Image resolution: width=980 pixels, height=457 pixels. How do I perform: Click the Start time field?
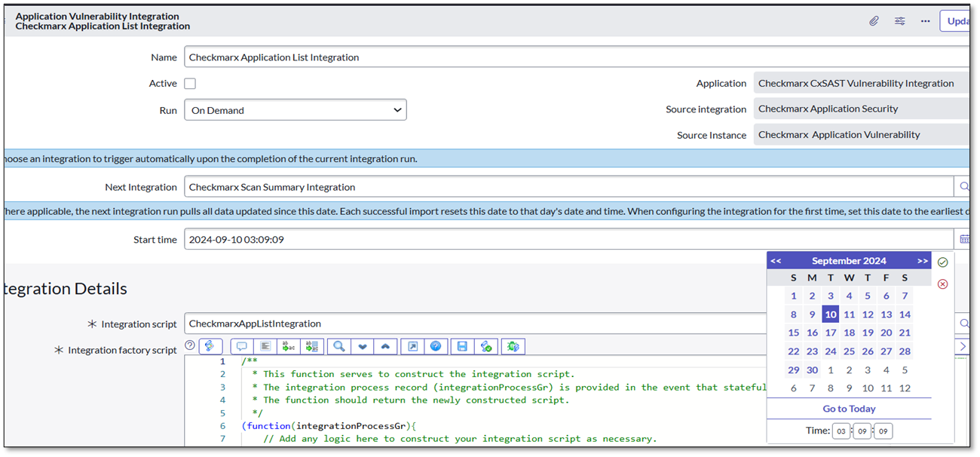569,240
